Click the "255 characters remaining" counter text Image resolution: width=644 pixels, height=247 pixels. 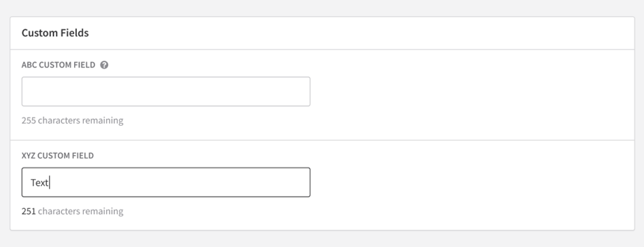[x=72, y=120]
